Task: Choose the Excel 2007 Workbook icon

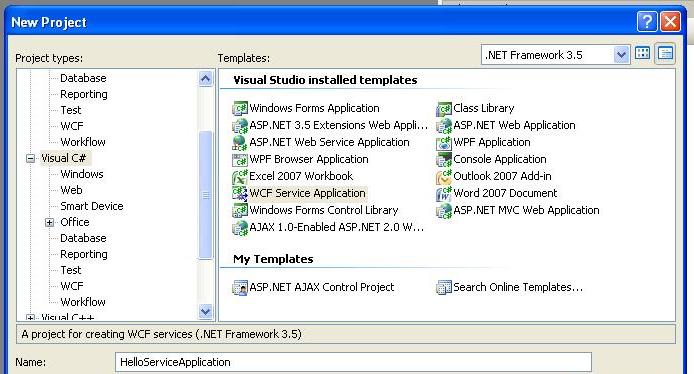Action: click(x=239, y=177)
